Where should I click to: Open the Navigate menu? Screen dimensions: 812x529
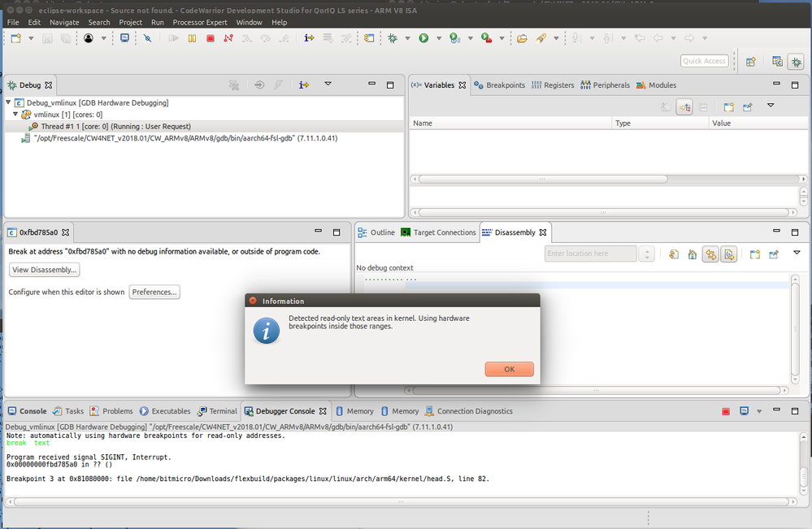pyautogui.click(x=64, y=22)
